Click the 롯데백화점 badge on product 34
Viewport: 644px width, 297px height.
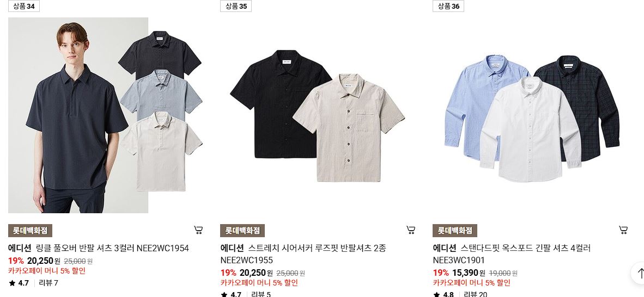coord(30,231)
